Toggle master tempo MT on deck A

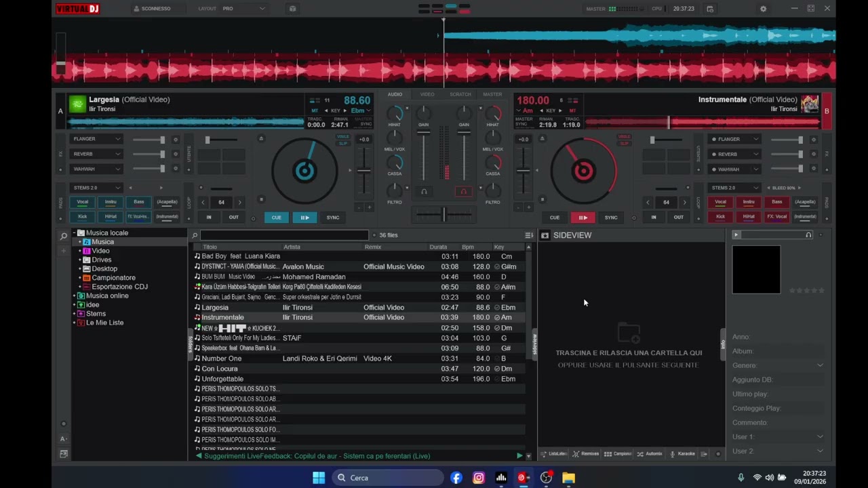coord(315,110)
